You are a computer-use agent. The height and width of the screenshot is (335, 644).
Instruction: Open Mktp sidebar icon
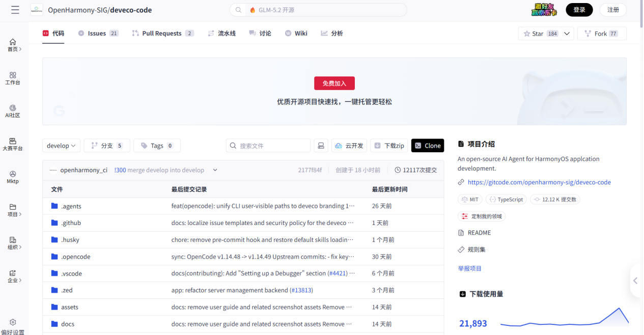(x=13, y=174)
